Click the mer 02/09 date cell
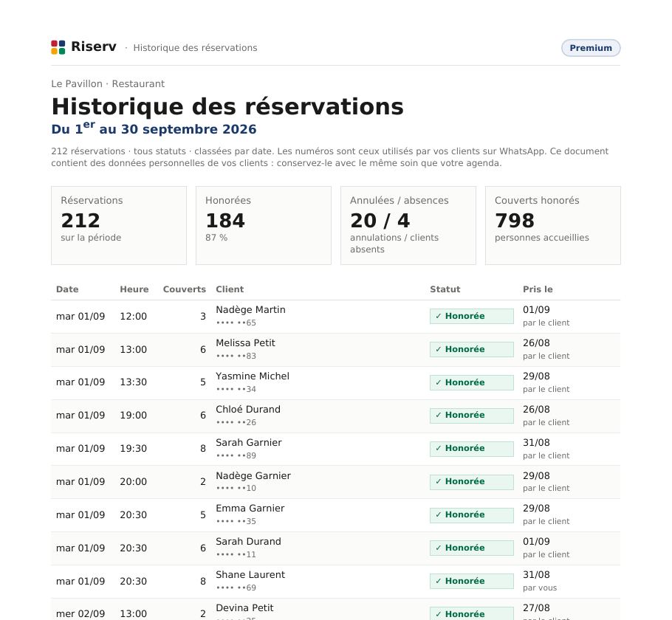 [80, 613]
